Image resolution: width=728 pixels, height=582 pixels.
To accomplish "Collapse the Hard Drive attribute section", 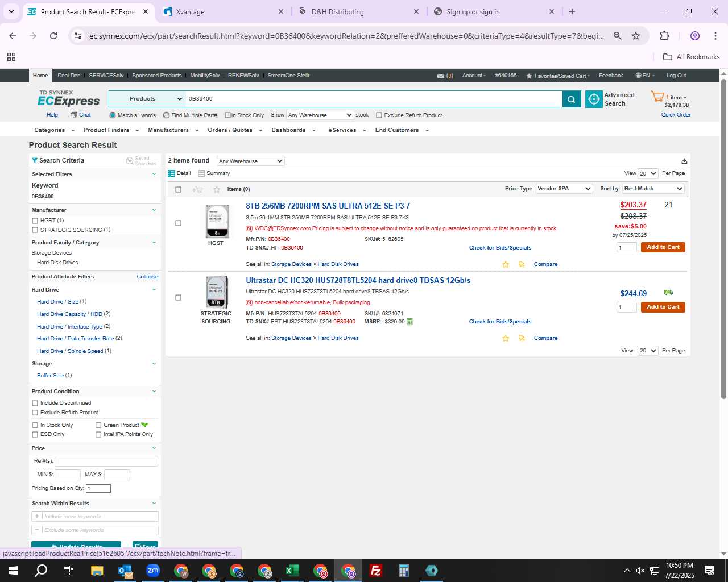I will [154, 290].
